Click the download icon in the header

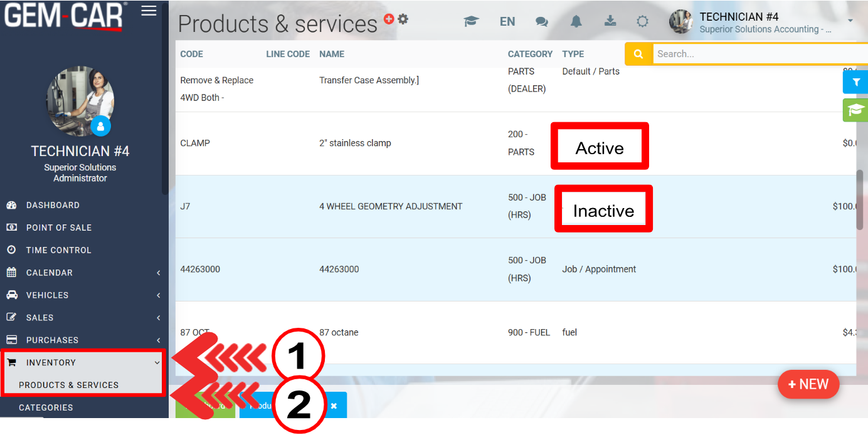(x=609, y=21)
